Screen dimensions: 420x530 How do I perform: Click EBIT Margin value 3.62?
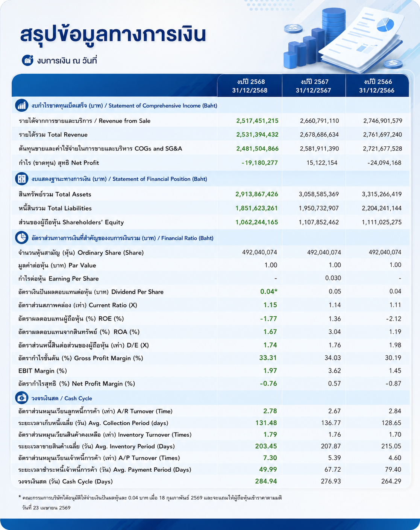[335, 371]
